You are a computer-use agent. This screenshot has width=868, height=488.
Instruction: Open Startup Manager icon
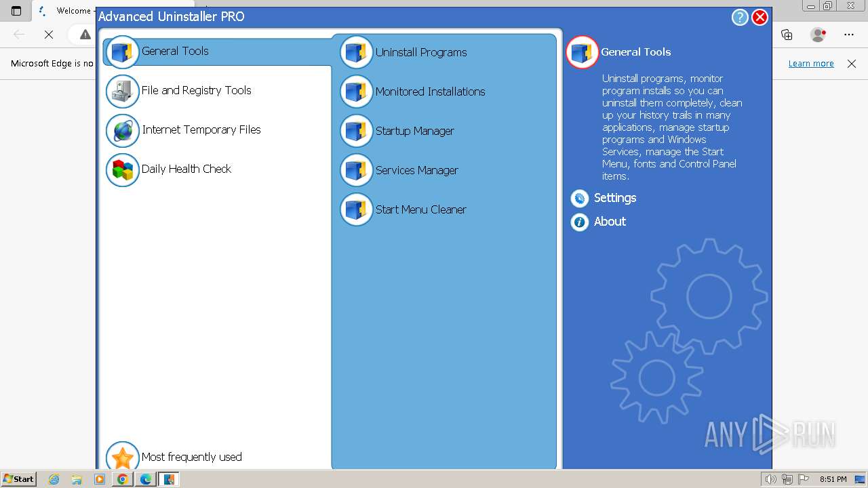click(x=356, y=131)
